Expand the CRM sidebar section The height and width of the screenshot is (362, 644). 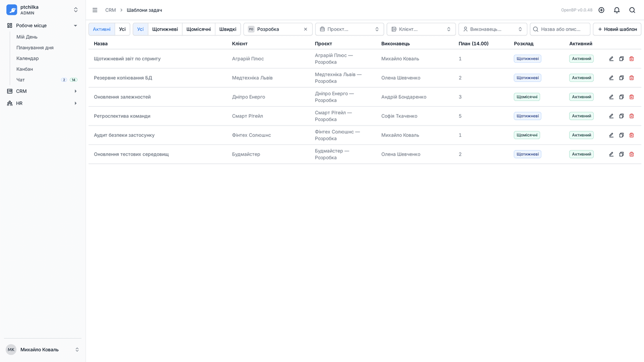(x=42, y=91)
